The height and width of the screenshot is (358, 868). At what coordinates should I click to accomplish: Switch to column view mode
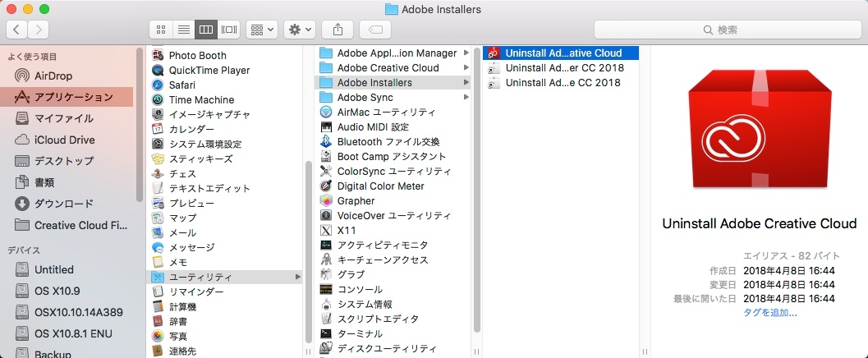tap(206, 30)
